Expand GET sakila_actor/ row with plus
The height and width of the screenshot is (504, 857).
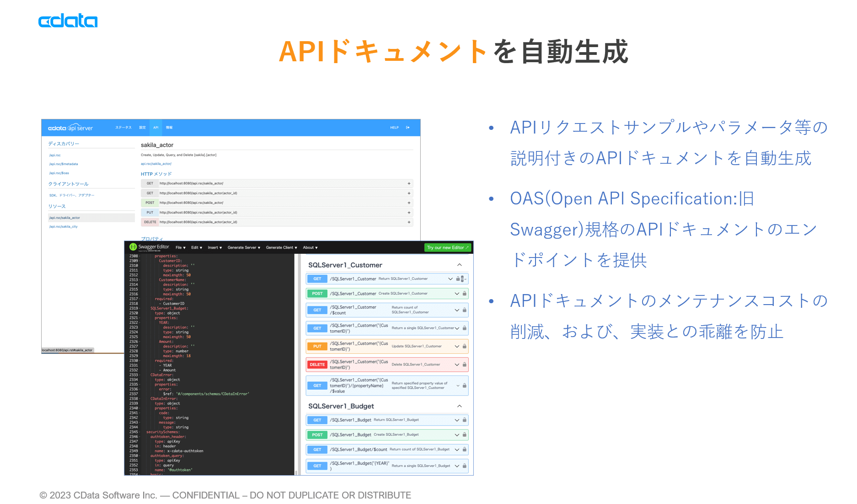pos(409,183)
